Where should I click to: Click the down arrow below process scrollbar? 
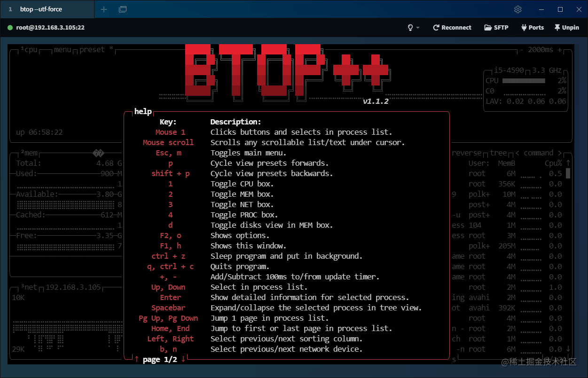coord(568,349)
